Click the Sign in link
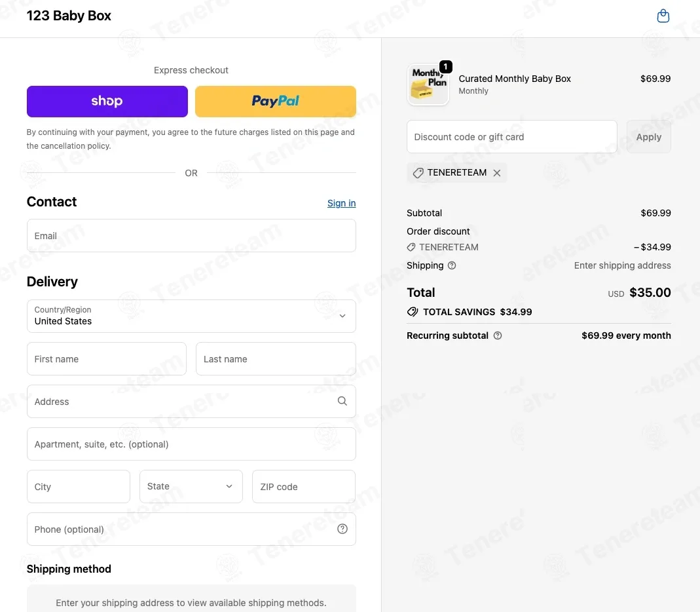The height and width of the screenshot is (612, 700). point(342,203)
